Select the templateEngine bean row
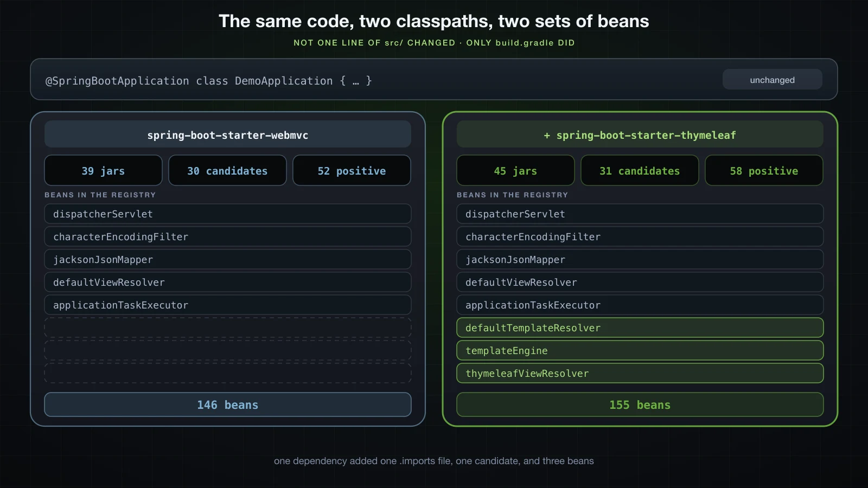Screen dimensions: 868x488 click(640, 350)
